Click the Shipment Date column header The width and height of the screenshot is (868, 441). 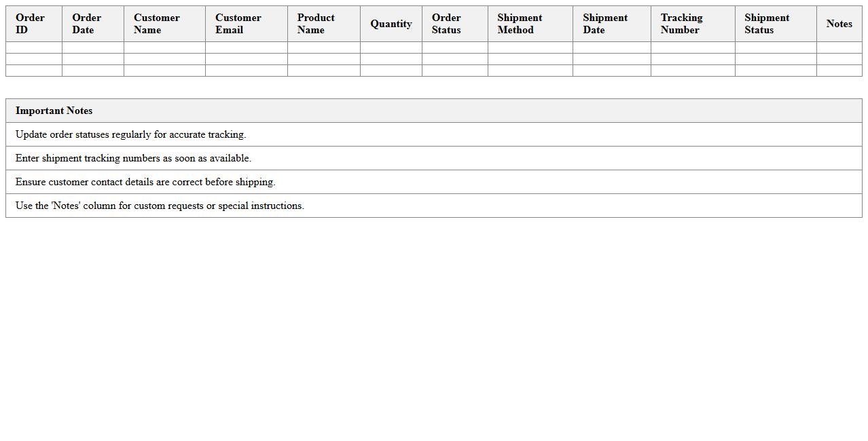(611, 24)
